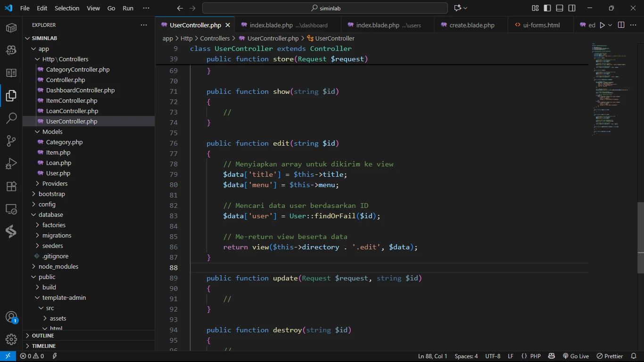644x362 pixels.
Task: Open LoanController.php from the explorer
Action: [x=72, y=111]
